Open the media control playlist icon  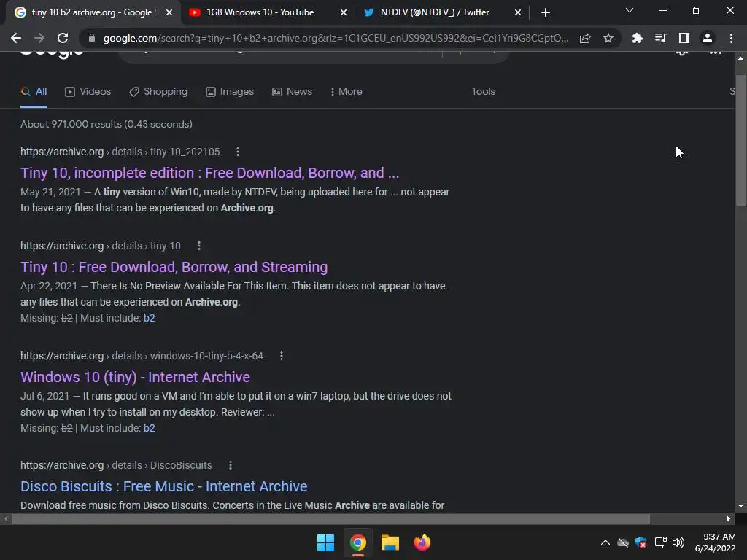(x=660, y=38)
